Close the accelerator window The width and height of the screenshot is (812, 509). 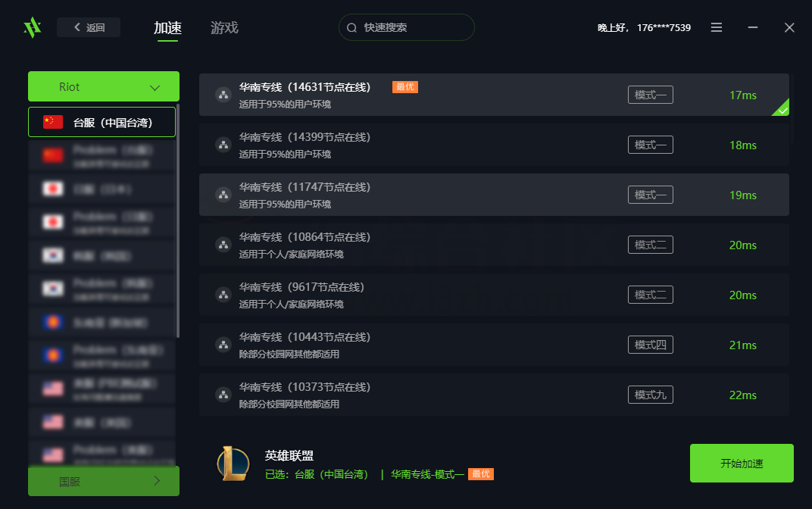tap(789, 27)
